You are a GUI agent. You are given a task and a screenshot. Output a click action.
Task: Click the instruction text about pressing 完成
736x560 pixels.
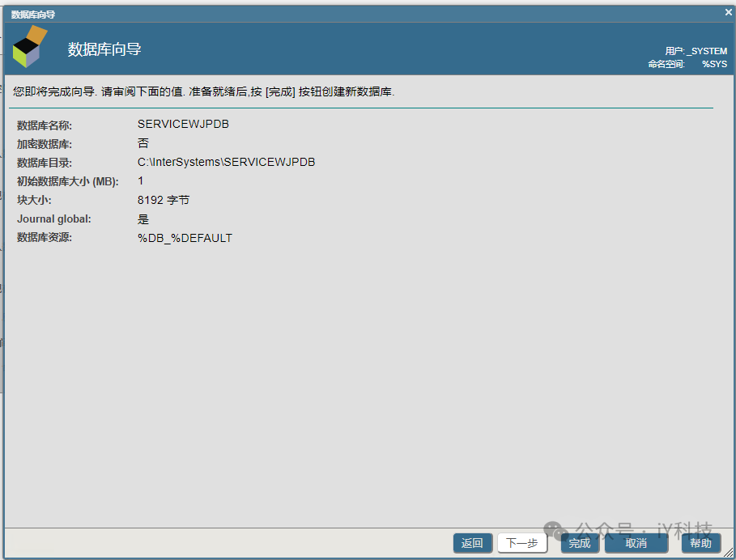click(x=202, y=91)
